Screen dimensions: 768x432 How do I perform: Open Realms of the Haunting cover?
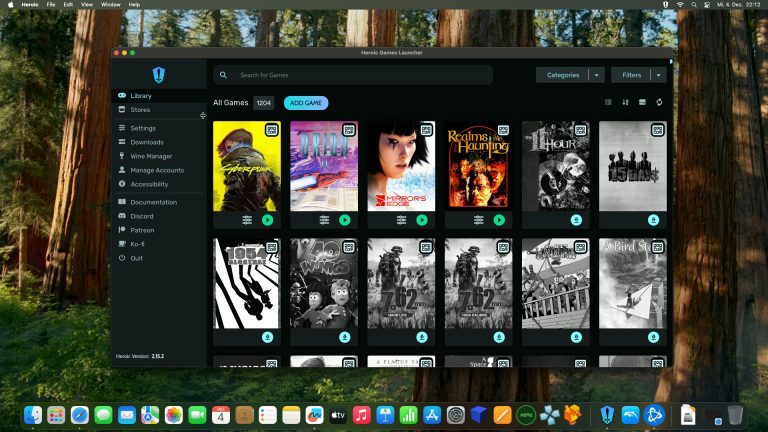[479, 167]
